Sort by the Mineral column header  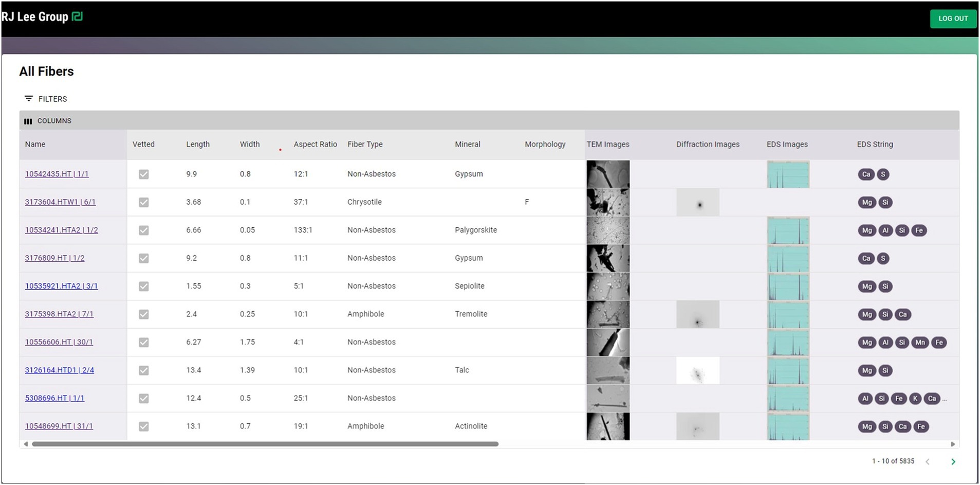468,144
